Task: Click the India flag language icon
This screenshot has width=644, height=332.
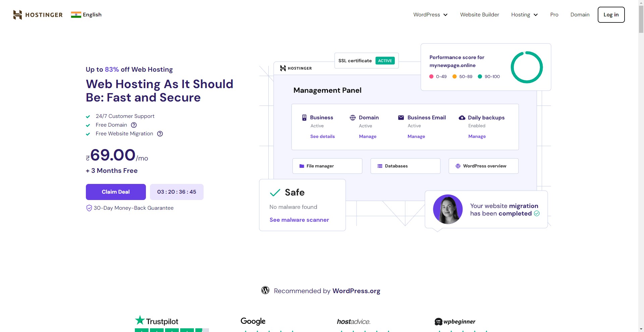Action: [x=76, y=15]
